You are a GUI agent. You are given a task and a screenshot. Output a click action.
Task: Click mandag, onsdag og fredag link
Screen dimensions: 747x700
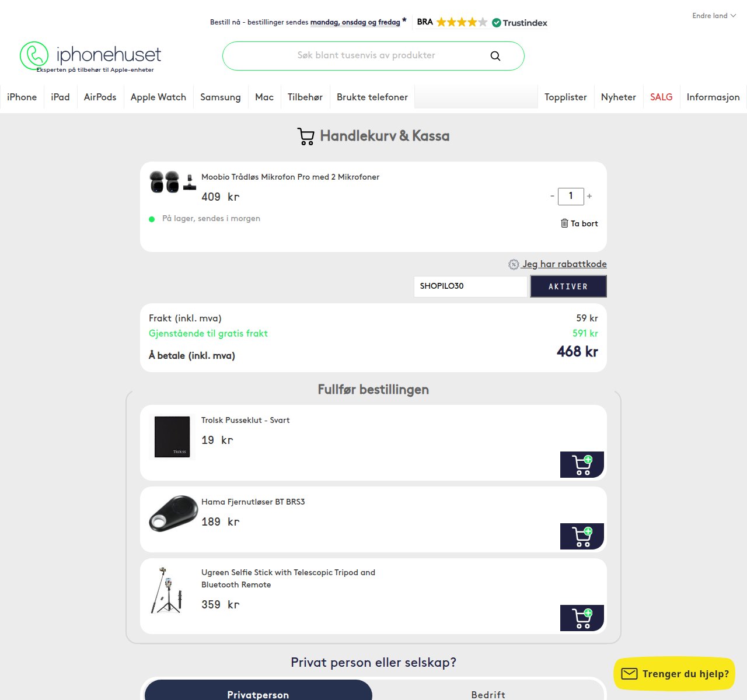tap(355, 23)
